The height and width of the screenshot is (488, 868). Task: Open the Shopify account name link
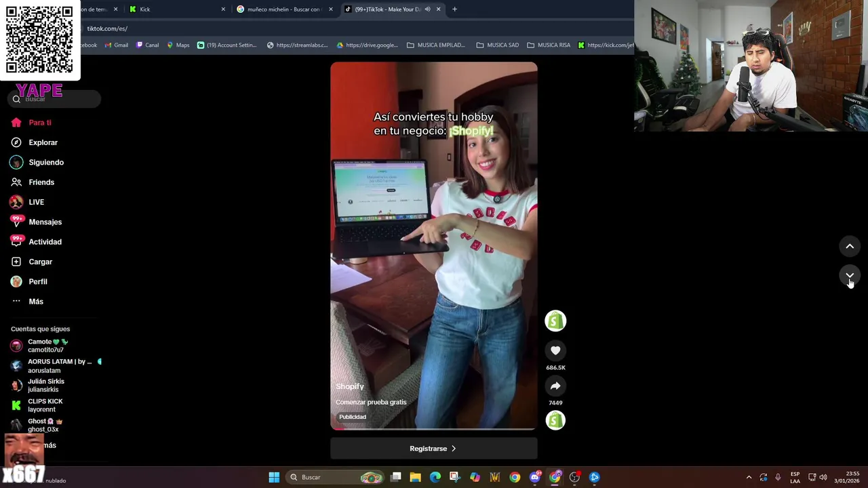point(350,386)
